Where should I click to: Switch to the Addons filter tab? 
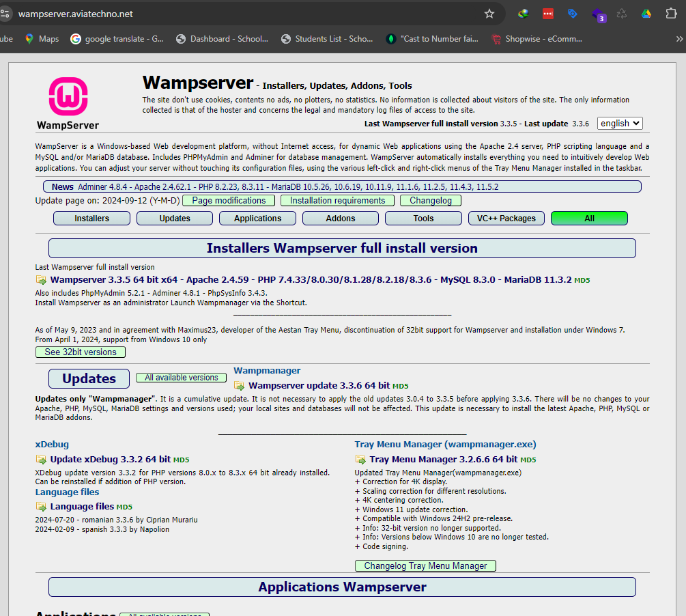[x=341, y=218]
